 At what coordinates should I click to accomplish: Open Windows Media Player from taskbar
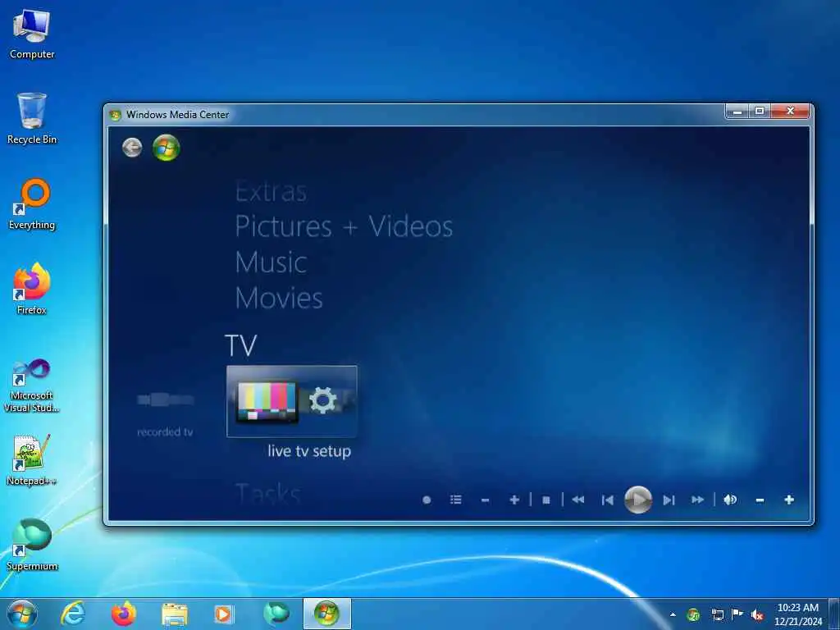[x=224, y=614]
